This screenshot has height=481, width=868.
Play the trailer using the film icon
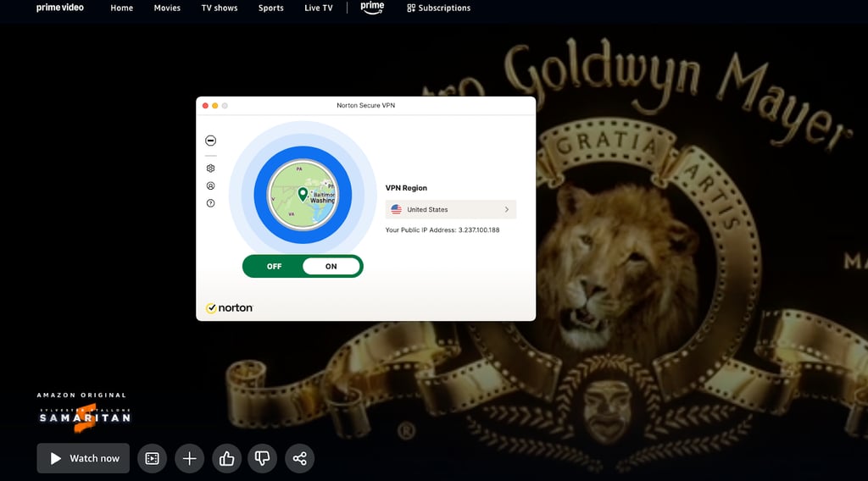153,458
